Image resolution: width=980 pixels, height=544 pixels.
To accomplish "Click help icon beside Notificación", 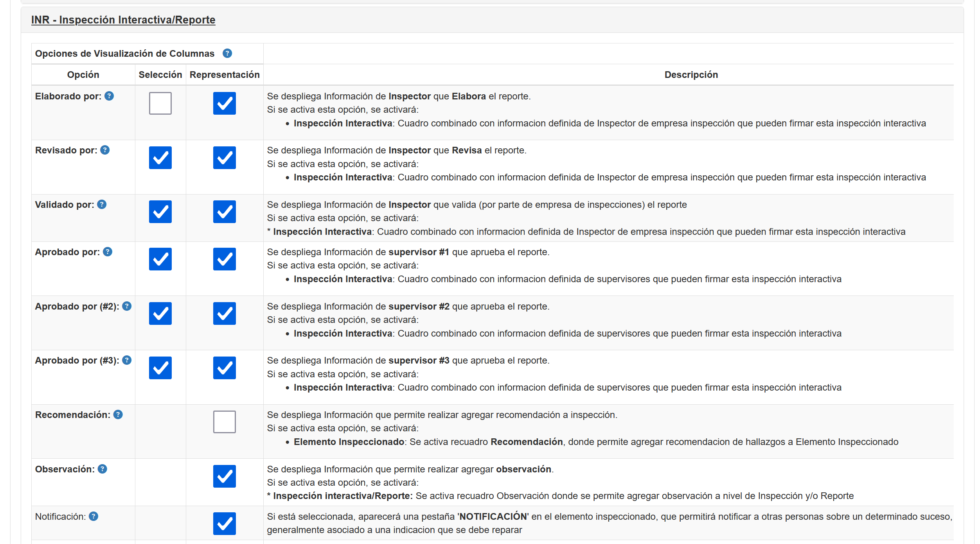I will (94, 516).
